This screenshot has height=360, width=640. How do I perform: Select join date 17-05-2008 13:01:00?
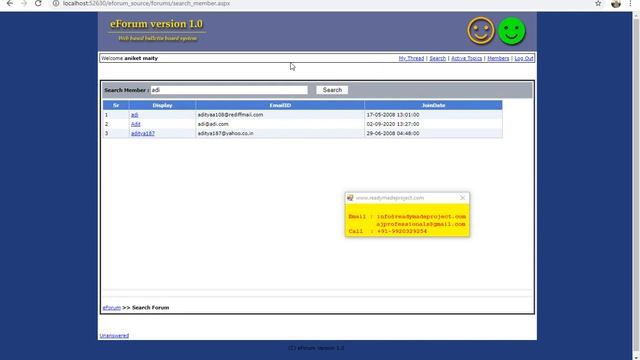point(393,115)
